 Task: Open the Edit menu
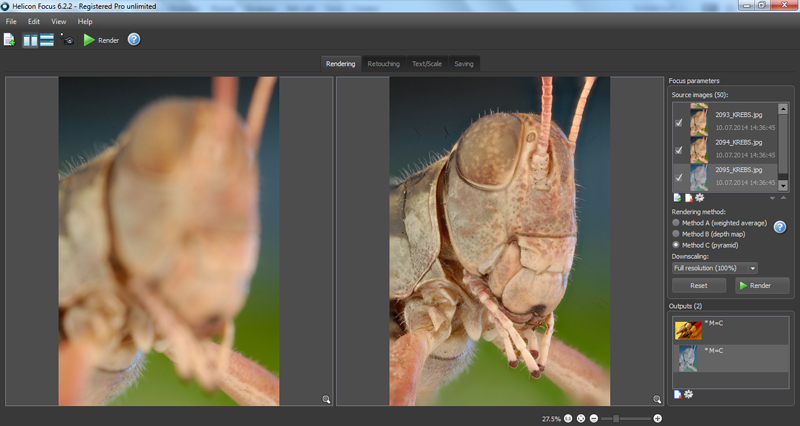pos(34,21)
